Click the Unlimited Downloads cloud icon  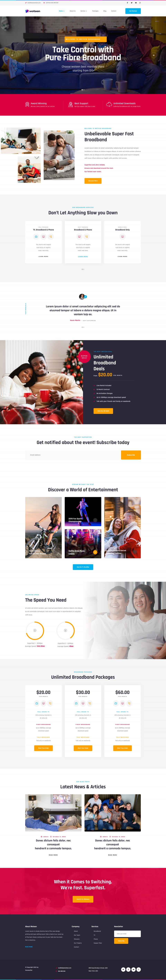(109, 104)
